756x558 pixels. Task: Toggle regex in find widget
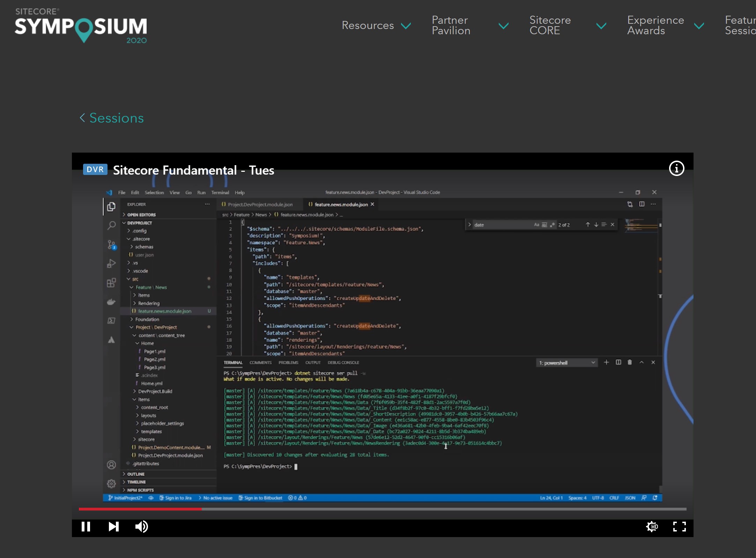coord(552,225)
